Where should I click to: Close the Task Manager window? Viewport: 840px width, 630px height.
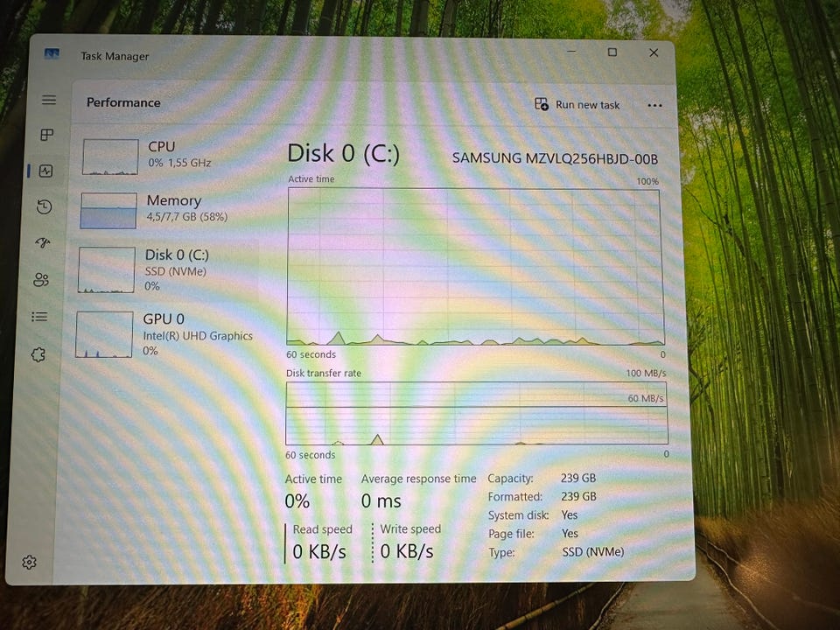tap(654, 52)
